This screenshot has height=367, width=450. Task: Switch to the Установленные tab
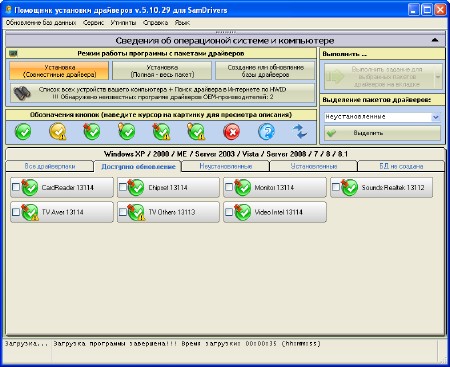[x=314, y=166]
